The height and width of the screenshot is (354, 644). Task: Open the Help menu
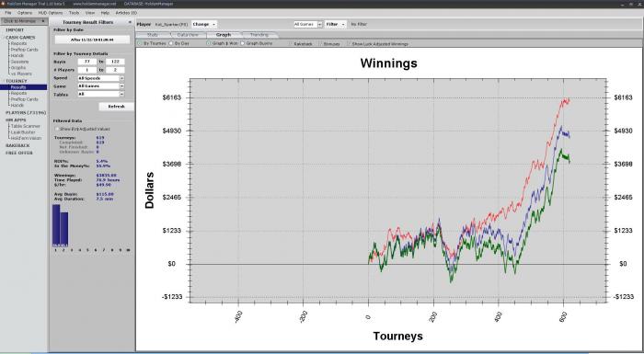coord(105,13)
